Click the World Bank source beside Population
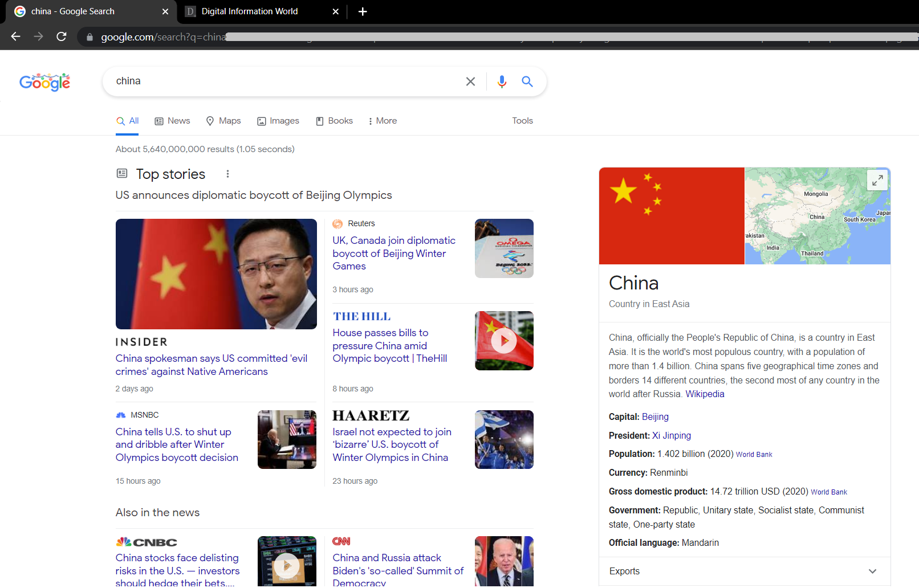The image size is (919, 588). (x=754, y=455)
